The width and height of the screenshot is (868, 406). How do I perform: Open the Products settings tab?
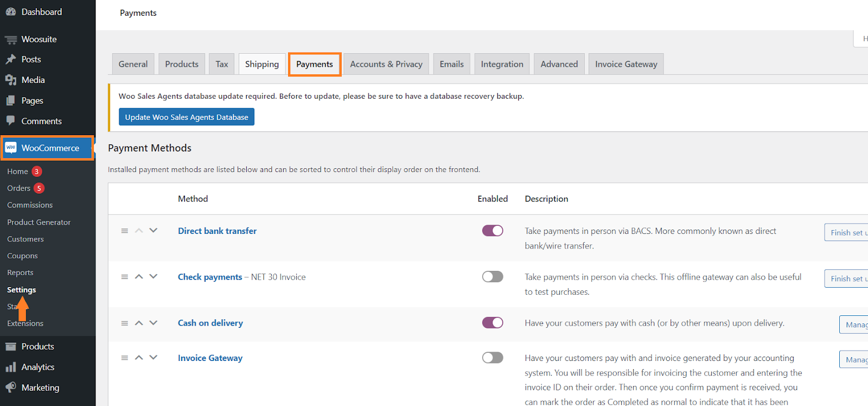click(182, 64)
